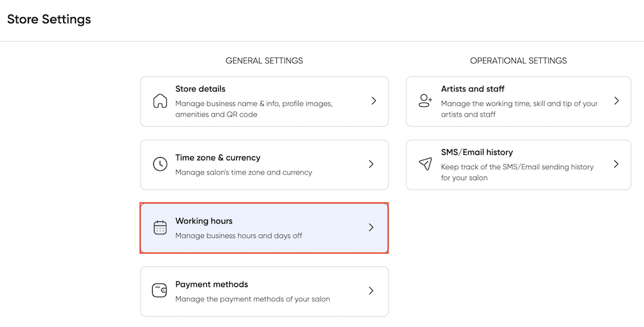644x327 pixels.
Task: Open the Store details title
Action: pos(200,89)
